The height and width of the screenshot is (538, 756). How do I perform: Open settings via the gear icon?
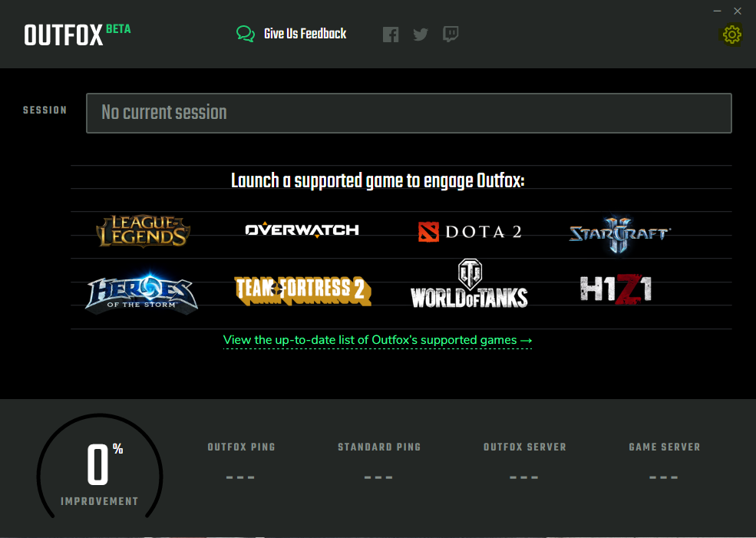pyautogui.click(x=731, y=35)
